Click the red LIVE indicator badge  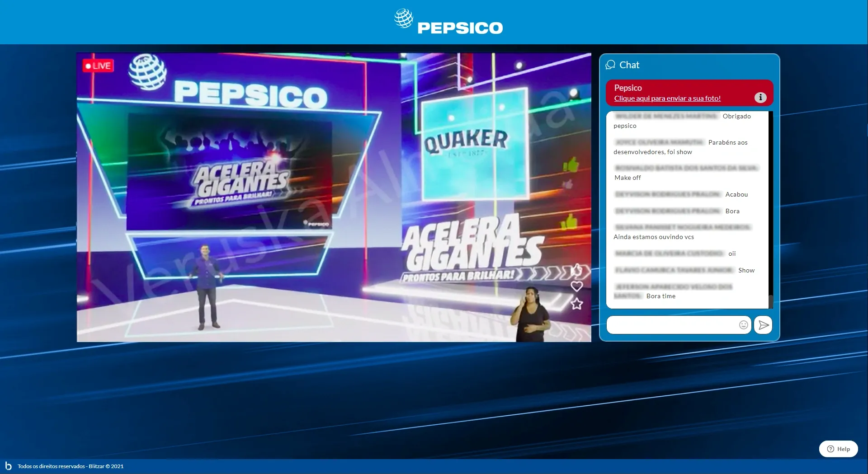tap(98, 66)
